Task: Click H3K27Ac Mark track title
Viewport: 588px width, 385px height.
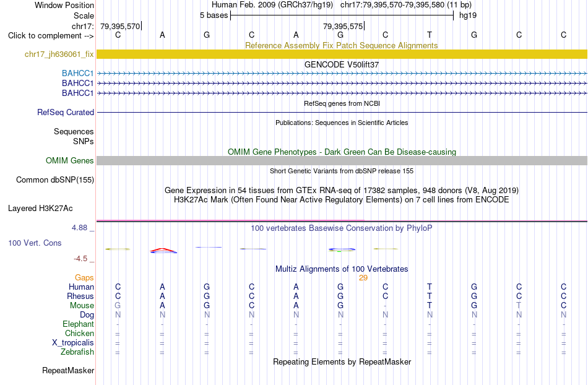Action: point(342,199)
